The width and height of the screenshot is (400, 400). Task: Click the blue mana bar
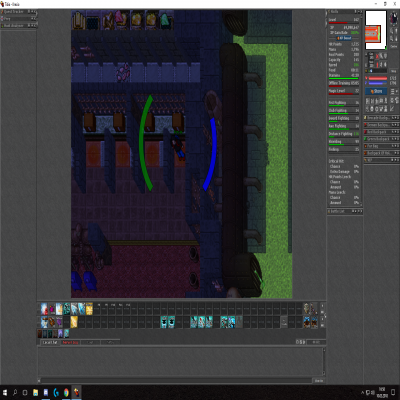378,83
